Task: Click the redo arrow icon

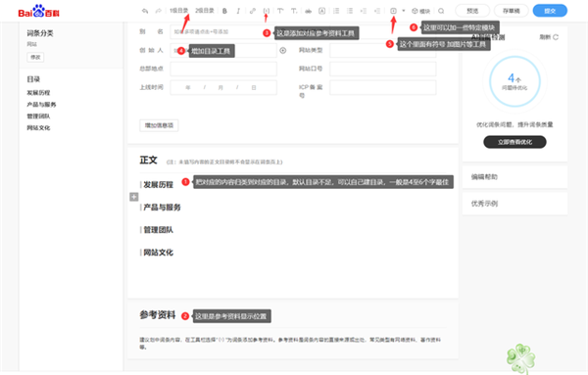Action: (x=158, y=11)
